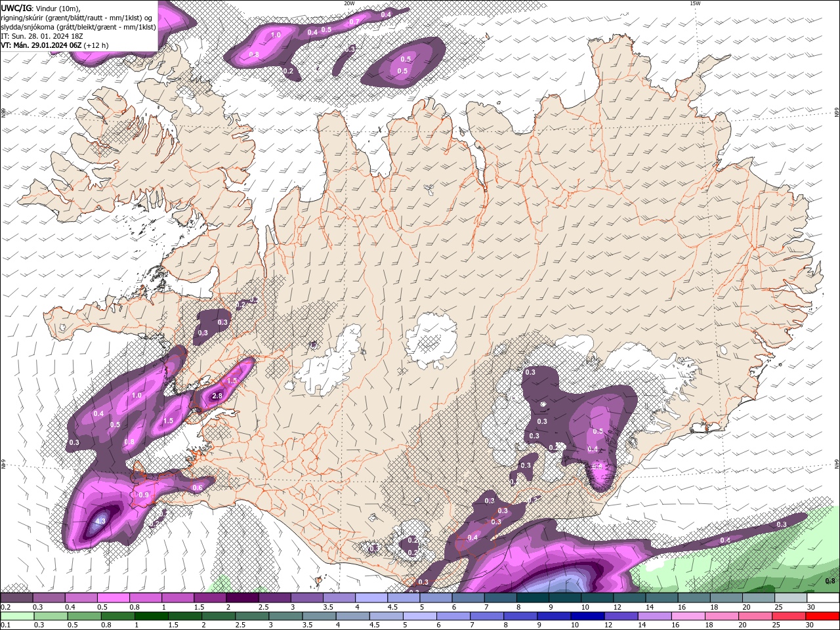Viewport: 840px width, 630px height.
Task: Click the grey-teal rain swatch at 3
Action: (285, 616)
